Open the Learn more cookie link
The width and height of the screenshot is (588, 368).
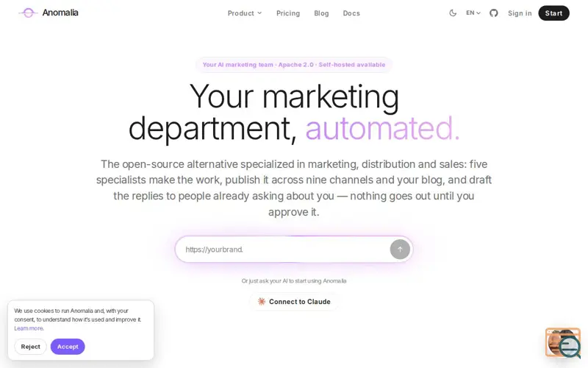click(x=29, y=328)
